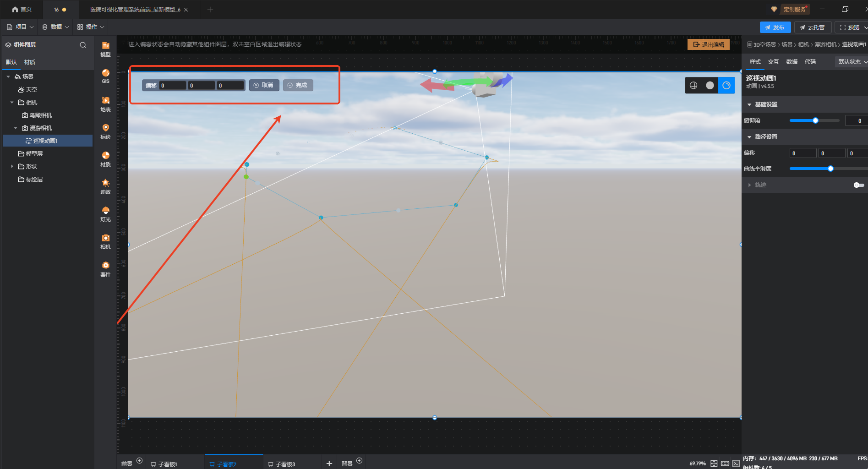This screenshot has width=868, height=469.
Task: Collapse the 漫游相机 tree node
Action: pos(16,128)
